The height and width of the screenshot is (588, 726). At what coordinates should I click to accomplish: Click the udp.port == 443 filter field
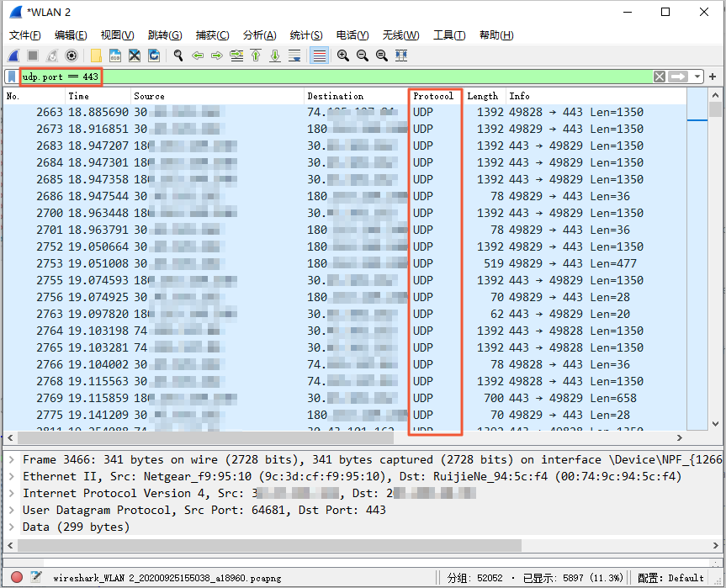tap(336, 77)
